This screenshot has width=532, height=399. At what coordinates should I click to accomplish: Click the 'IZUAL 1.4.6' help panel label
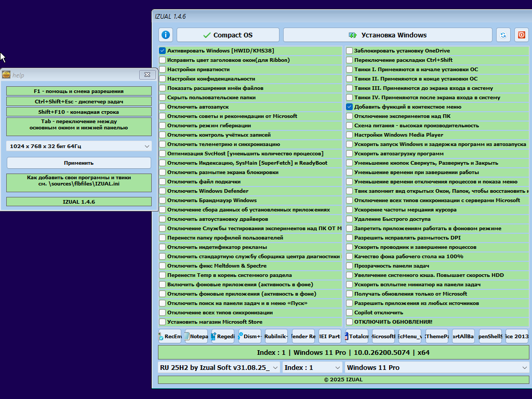click(79, 202)
